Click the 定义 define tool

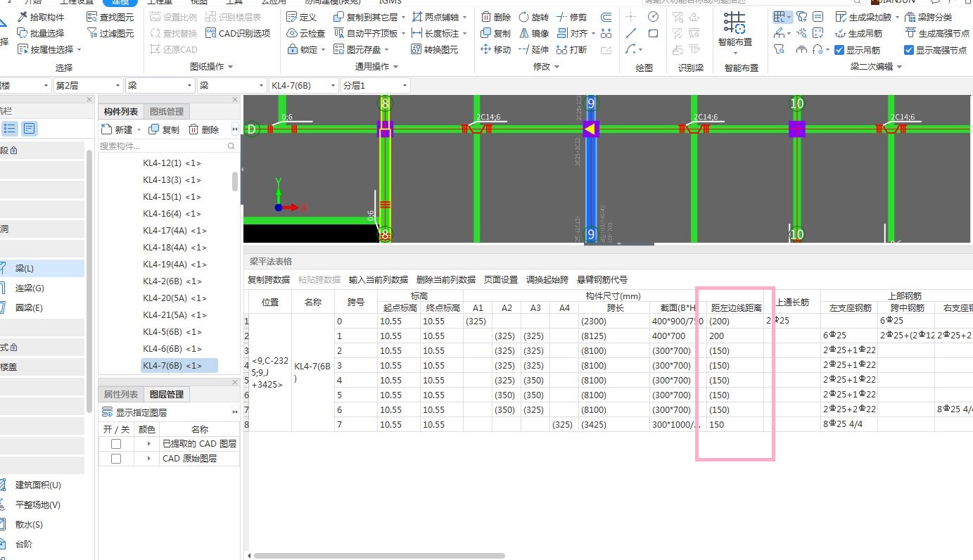(x=302, y=16)
